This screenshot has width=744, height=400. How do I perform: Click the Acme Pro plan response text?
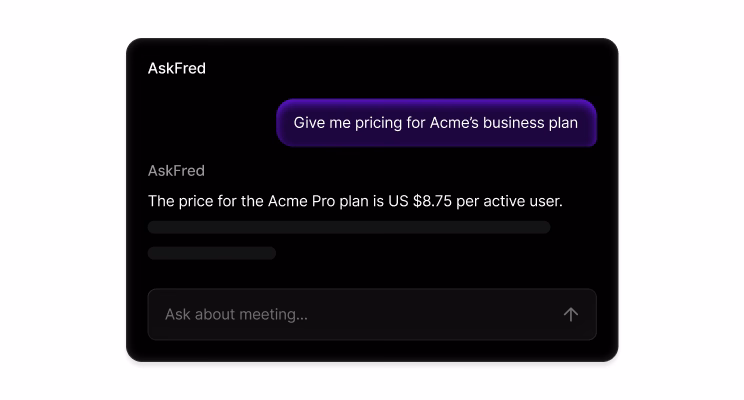coord(355,201)
